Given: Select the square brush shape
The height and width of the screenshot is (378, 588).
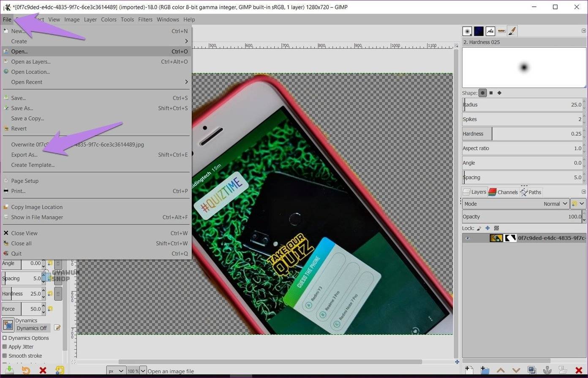Looking at the screenshot, I should pyautogui.click(x=491, y=93).
